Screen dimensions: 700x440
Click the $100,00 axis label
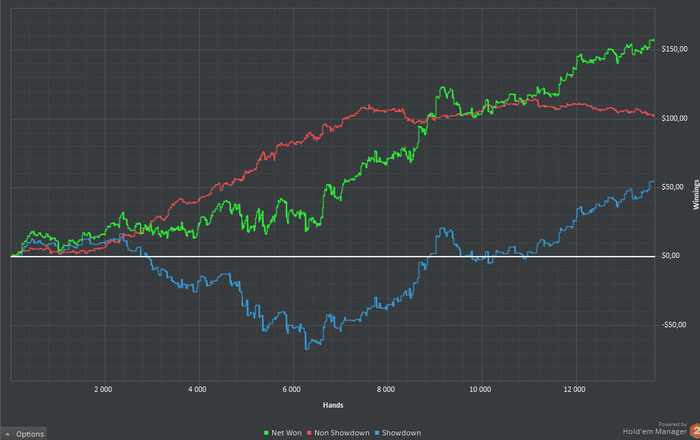click(675, 118)
